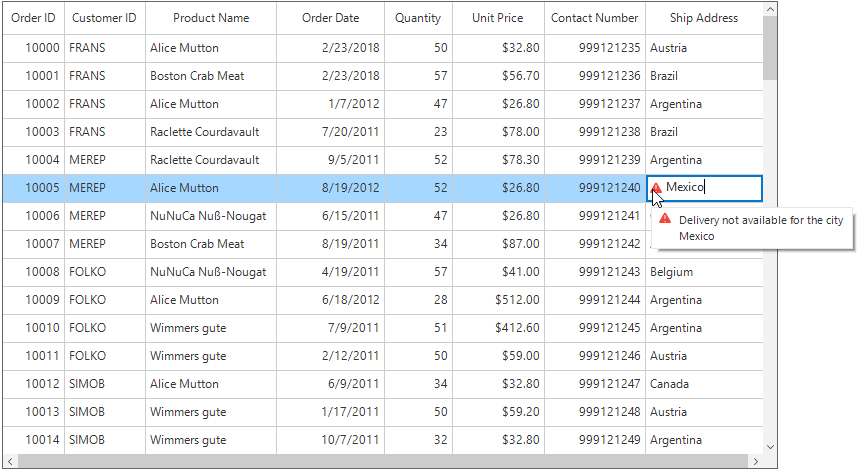857x471 pixels.
Task: Click the vertical scrollbar down arrow
Action: (770, 446)
